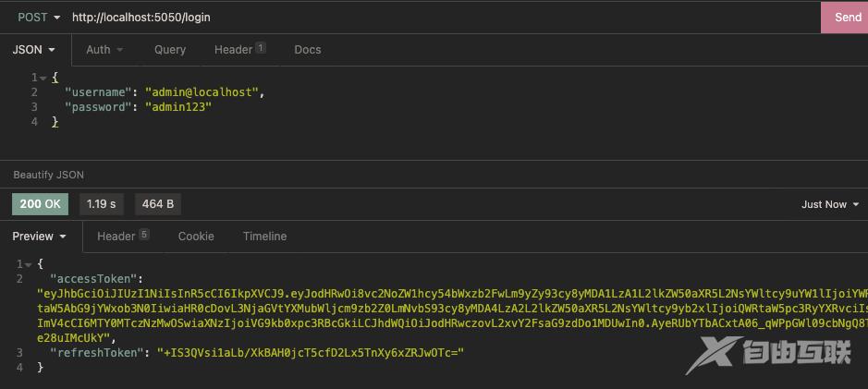Open the response Header tab
The width and height of the screenshot is (868, 389).
pos(123,237)
